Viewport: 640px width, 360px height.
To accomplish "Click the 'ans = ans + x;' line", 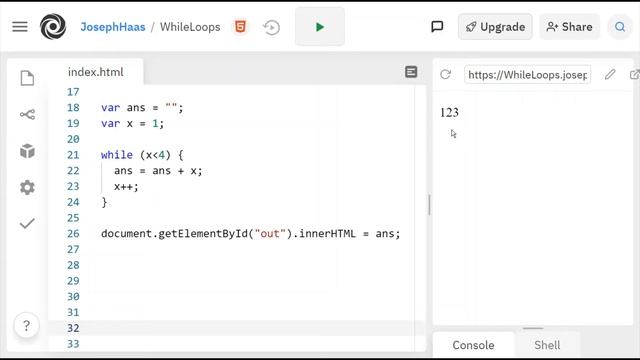I will [x=158, y=171].
